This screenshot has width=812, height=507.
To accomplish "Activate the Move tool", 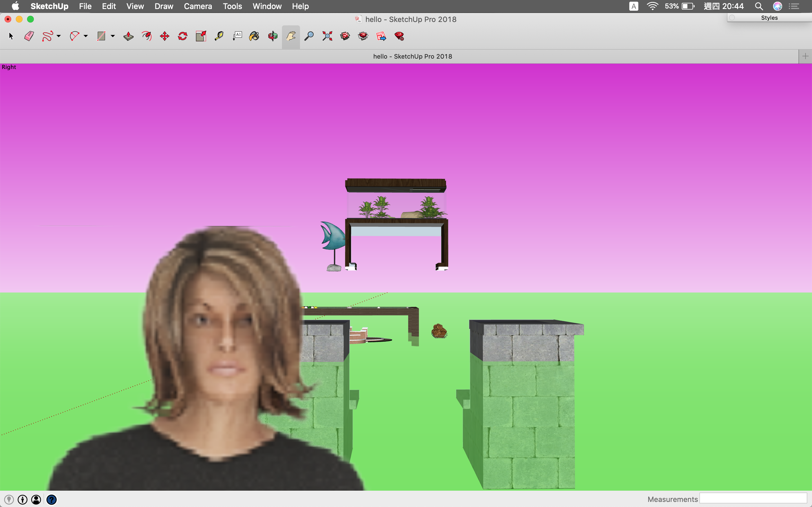I will 164,36.
